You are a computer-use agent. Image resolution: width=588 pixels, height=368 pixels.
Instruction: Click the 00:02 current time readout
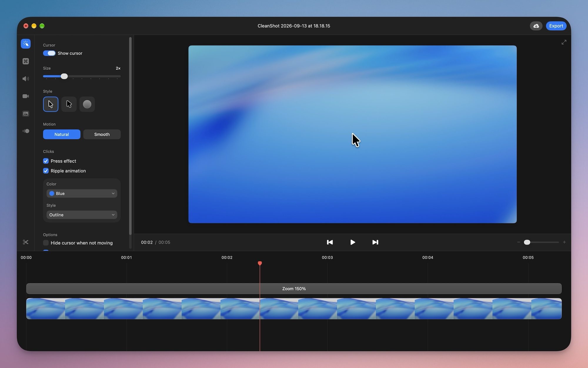[x=147, y=242]
